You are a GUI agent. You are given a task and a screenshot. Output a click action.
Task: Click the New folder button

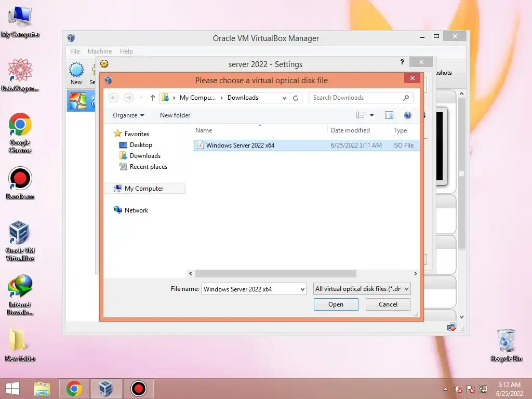[x=175, y=115]
